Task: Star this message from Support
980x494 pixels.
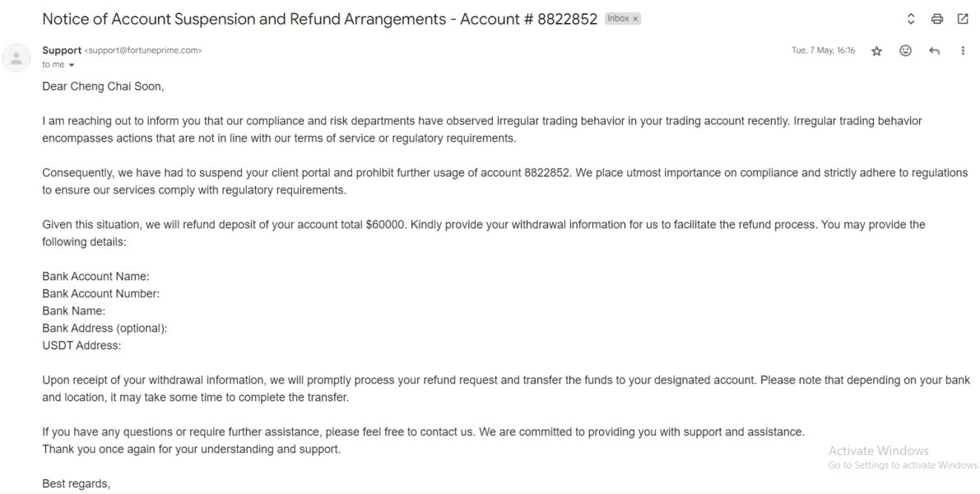Action: [876, 51]
